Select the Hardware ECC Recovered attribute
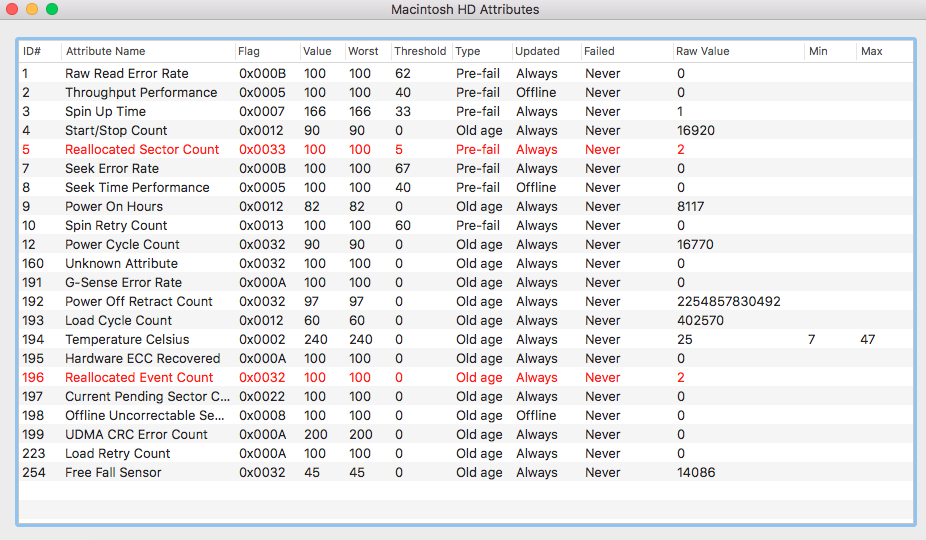Screen dimensions: 926x540 pyautogui.click(x=467, y=358)
